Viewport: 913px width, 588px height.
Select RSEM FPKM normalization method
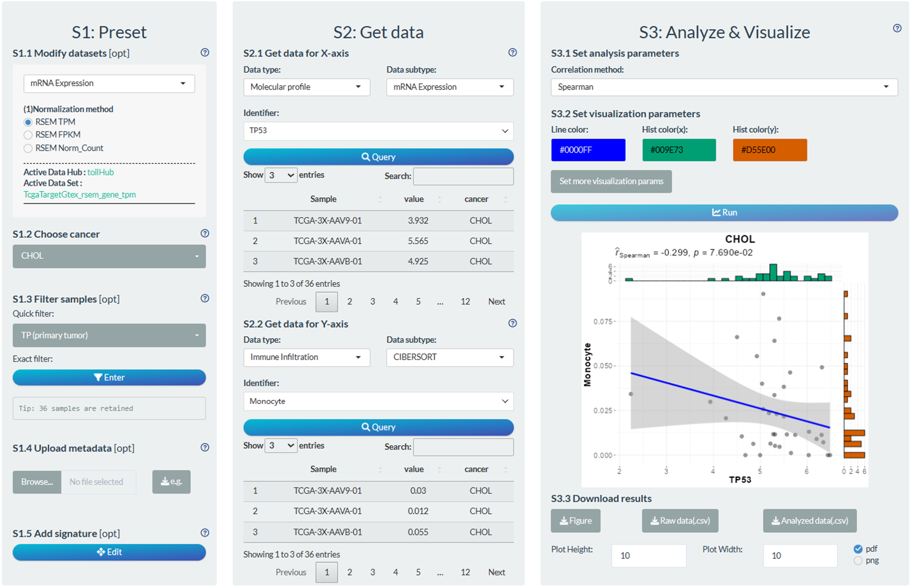(x=28, y=135)
